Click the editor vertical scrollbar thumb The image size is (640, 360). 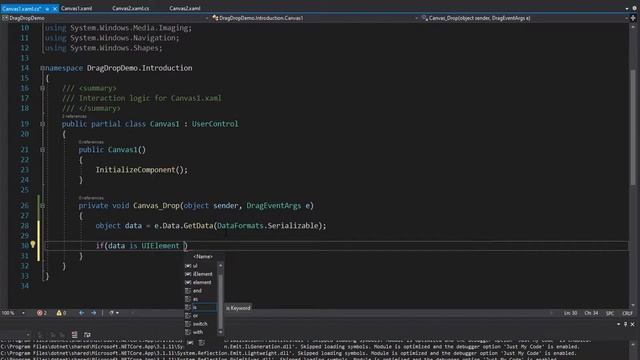click(633, 127)
